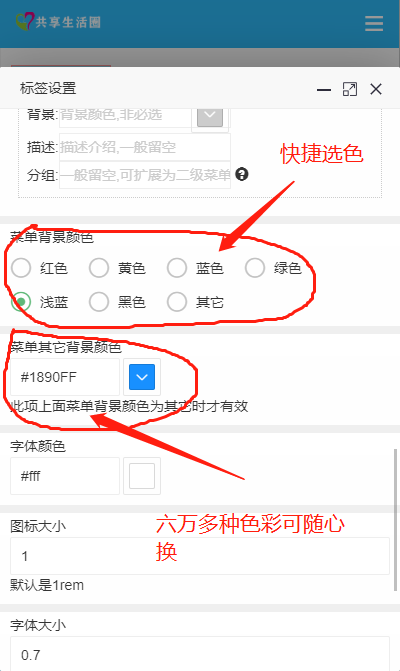This screenshot has height=671, width=400.
Task: Click the dialog's vertical scrollbar
Action: 395,520
